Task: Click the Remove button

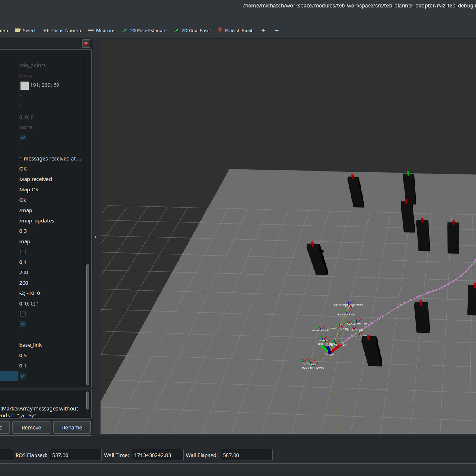Action: (x=31, y=428)
